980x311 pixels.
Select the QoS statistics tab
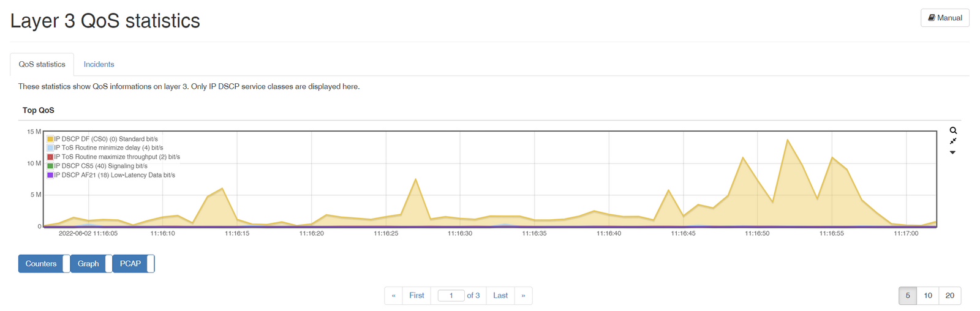pyautogui.click(x=42, y=64)
